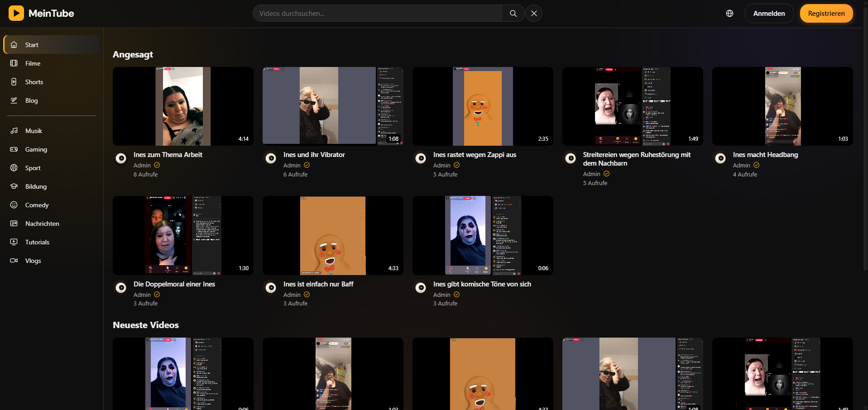
Task: Click the Bildung graduation cap icon
Action: coord(14,186)
